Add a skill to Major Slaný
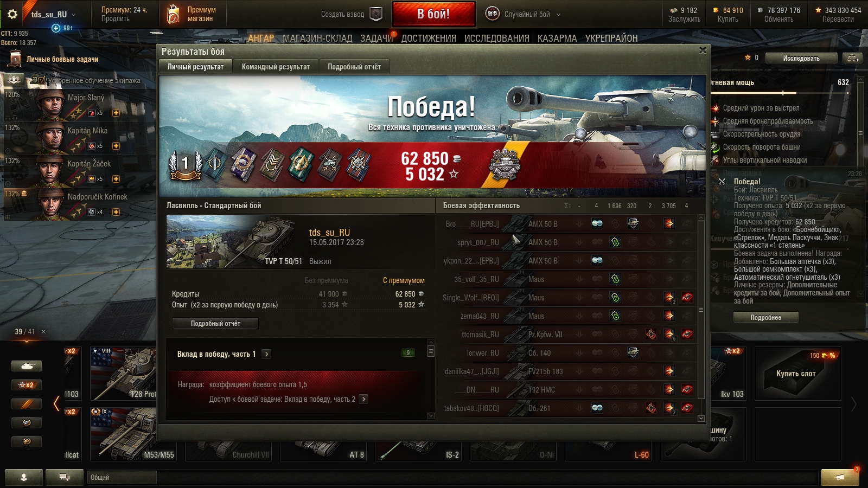 [x=116, y=113]
